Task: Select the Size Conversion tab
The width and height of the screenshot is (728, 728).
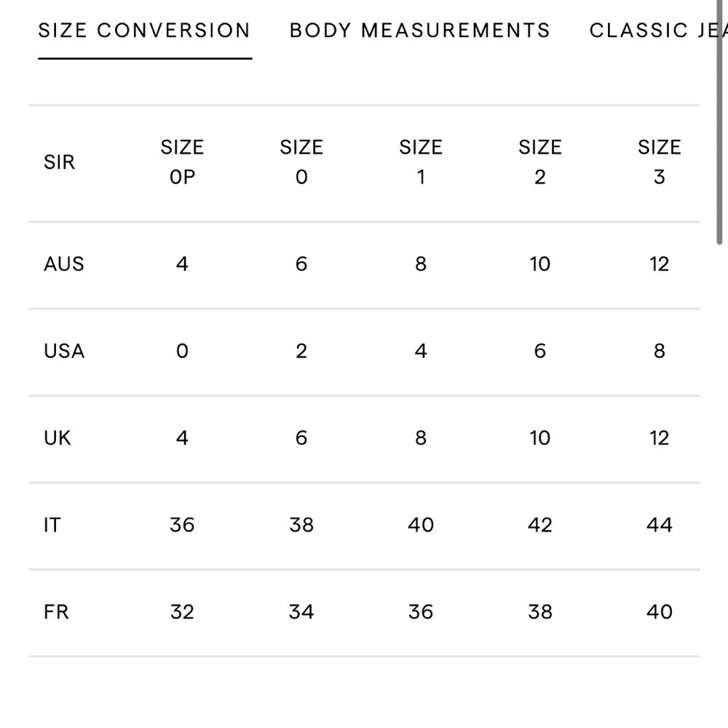Action: pos(144,31)
